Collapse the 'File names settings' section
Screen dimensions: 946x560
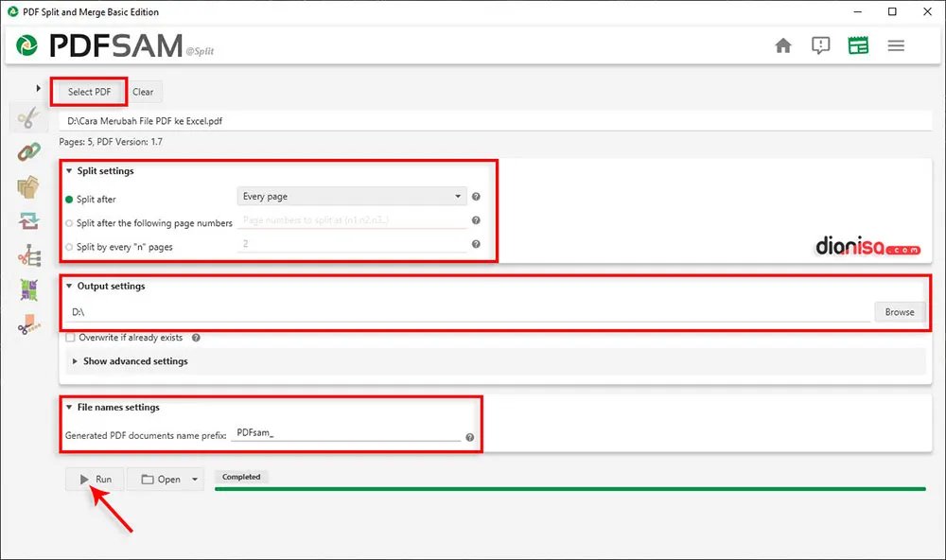[x=70, y=408]
